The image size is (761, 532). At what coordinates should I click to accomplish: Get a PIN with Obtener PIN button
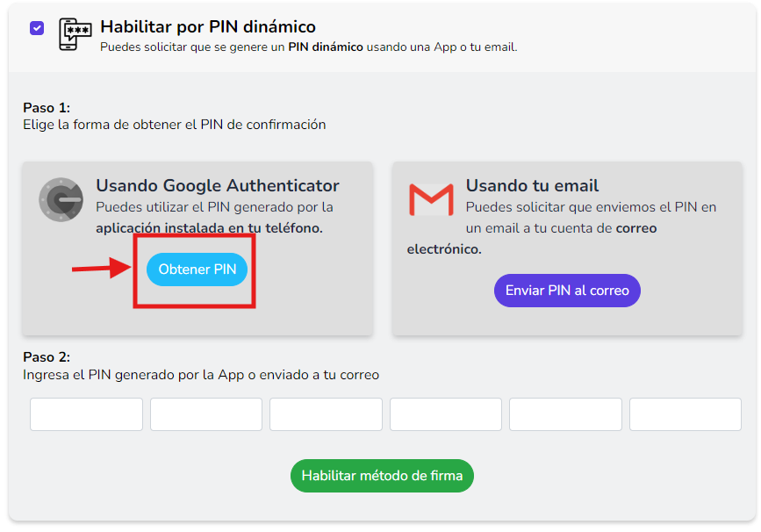point(197,270)
